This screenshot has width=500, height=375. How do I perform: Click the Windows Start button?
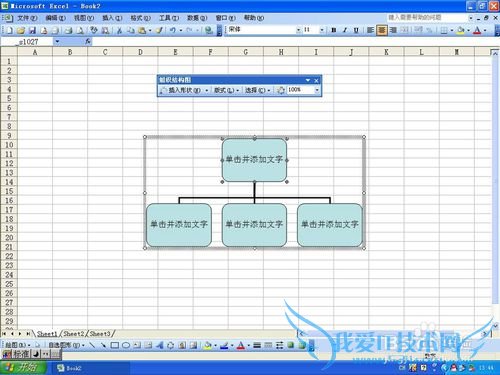coord(24,368)
